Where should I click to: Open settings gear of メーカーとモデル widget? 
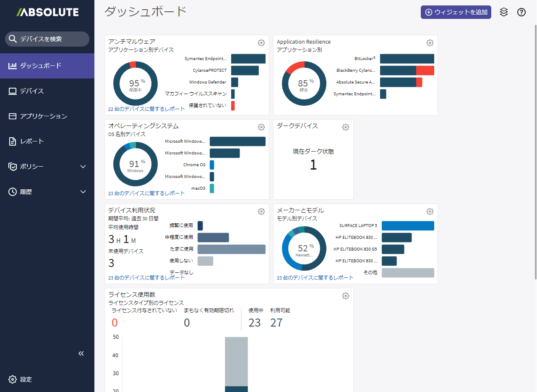tap(430, 212)
